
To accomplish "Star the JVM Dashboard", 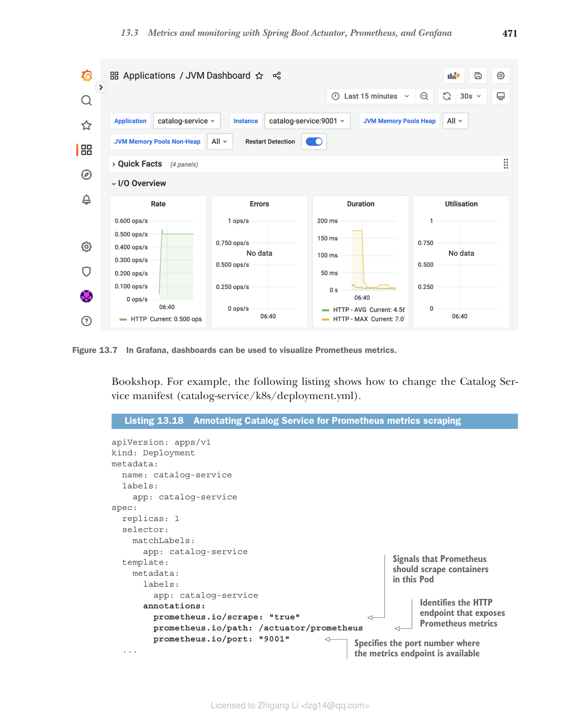I will (259, 76).
